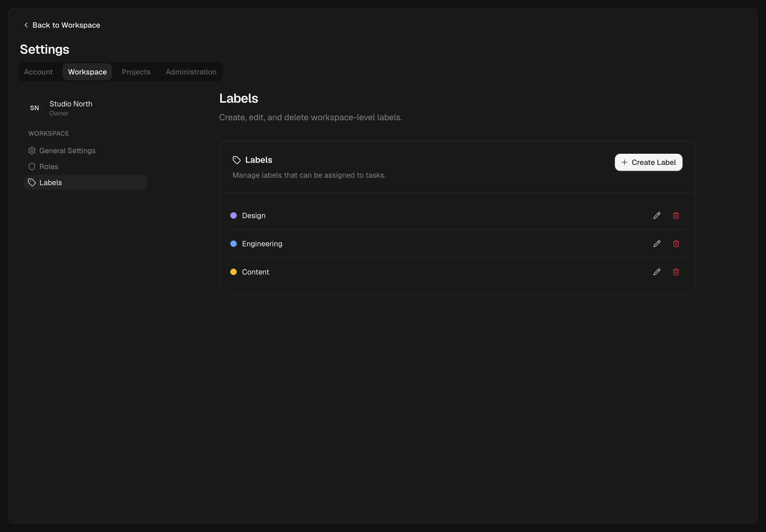This screenshot has height=532, width=766.
Task: Delete the Design label using trash icon
Action: 676,215
